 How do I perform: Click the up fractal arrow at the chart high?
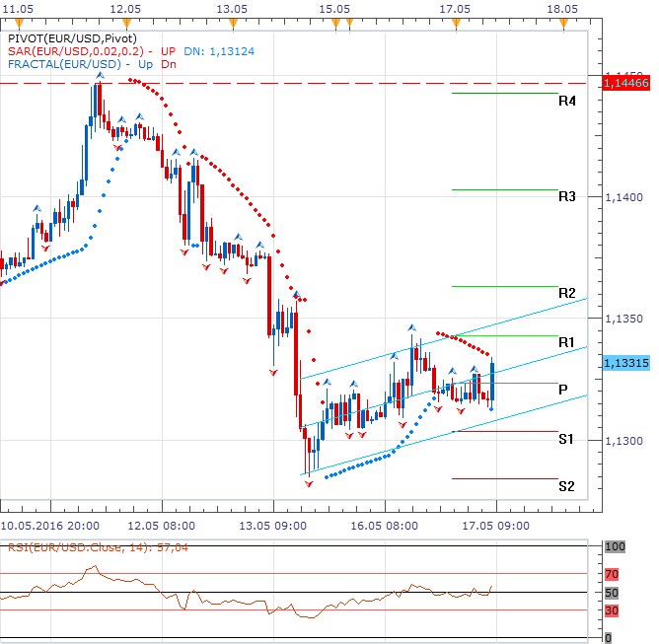pos(100,76)
